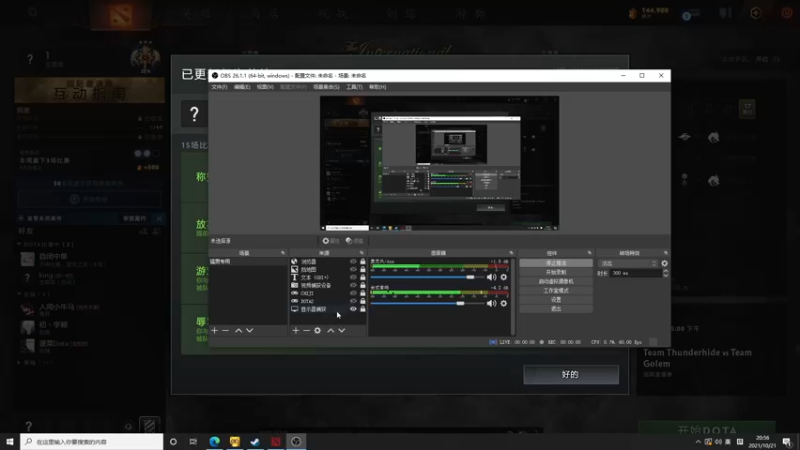Open settings gear for the second mixer channel
The height and width of the screenshot is (450, 800).
pyautogui.click(x=504, y=304)
